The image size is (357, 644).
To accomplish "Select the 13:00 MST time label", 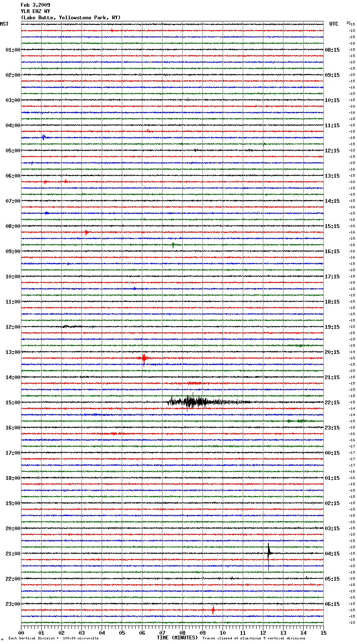I will tap(13, 352).
